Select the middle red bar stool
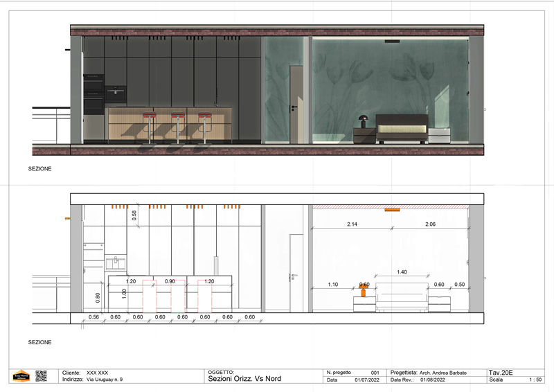The height and width of the screenshot is (392, 554). [177, 127]
